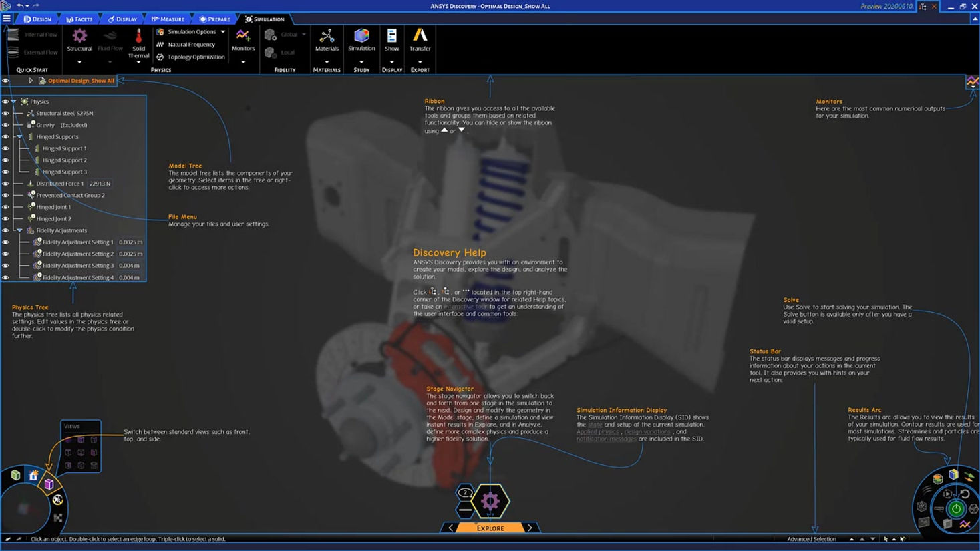Click the 22913 N force value
This screenshot has width=980, height=551.
(x=100, y=184)
